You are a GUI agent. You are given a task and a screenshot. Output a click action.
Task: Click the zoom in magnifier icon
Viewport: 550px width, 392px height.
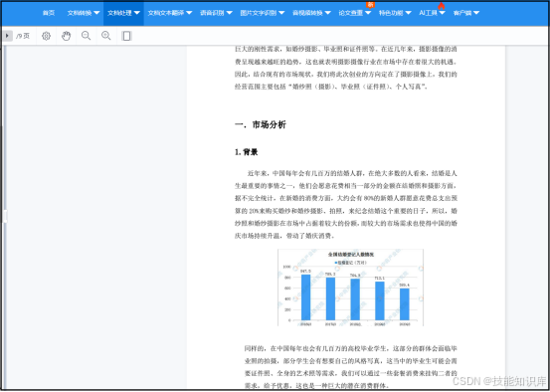(x=106, y=36)
